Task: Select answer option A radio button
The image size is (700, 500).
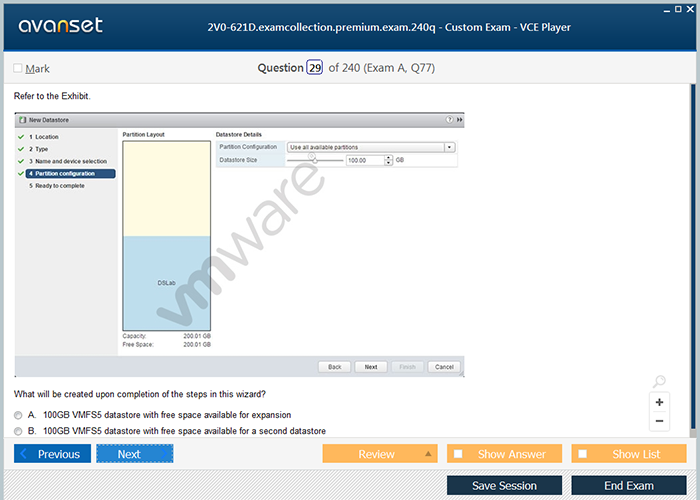Action: pyautogui.click(x=18, y=415)
